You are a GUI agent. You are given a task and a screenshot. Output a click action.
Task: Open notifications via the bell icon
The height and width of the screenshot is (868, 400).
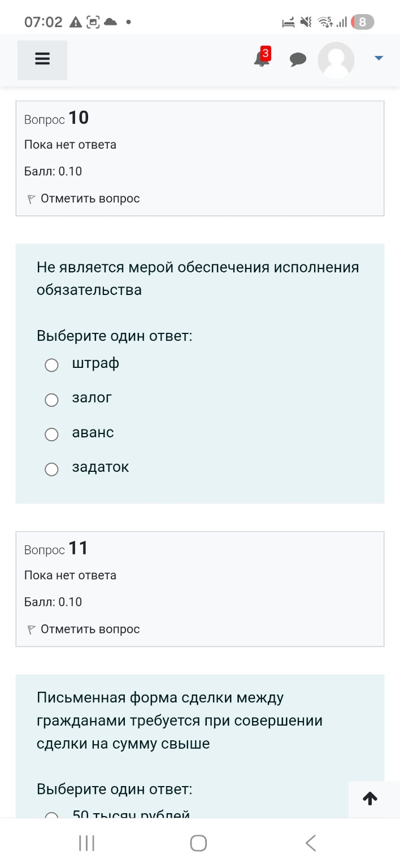[260, 60]
